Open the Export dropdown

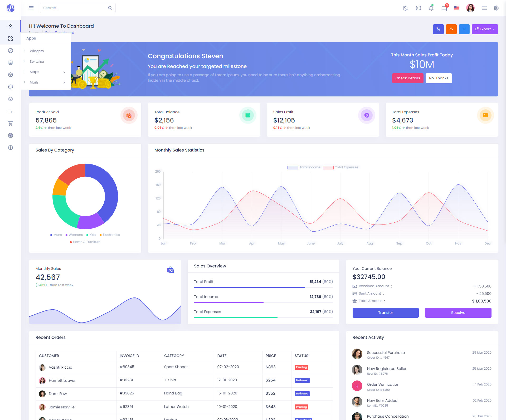coord(485,29)
